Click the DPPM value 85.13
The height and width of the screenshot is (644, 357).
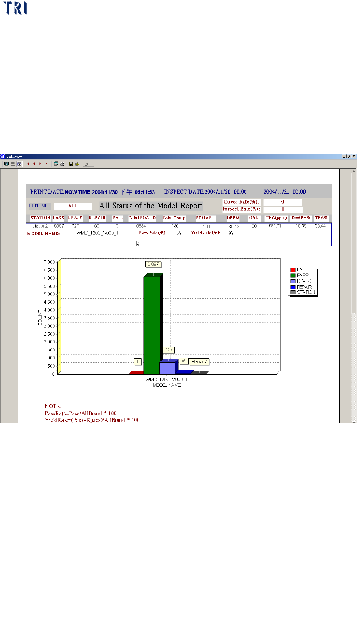(234, 226)
